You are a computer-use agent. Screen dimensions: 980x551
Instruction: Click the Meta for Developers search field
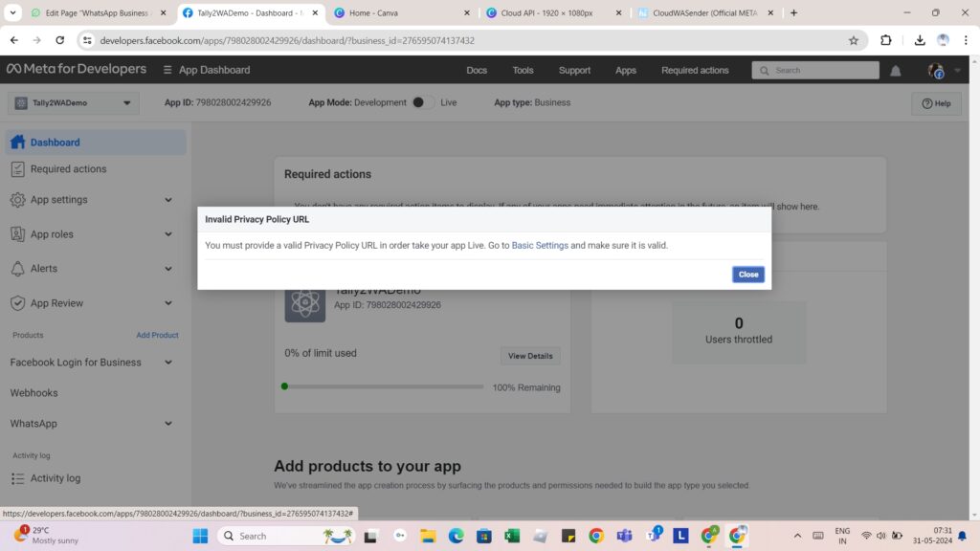point(815,70)
